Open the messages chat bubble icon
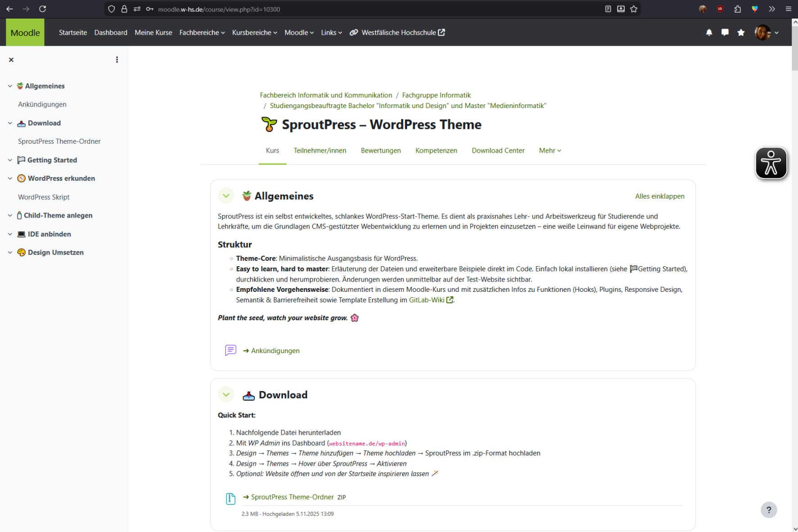The height and width of the screenshot is (532, 798). coord(725,32)
